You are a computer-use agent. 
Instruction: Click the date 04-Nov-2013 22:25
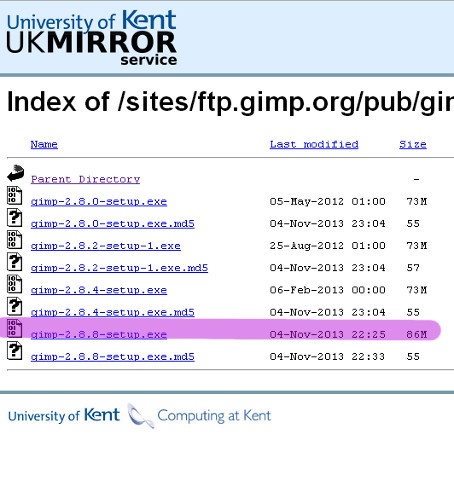(x=328, y=335)
